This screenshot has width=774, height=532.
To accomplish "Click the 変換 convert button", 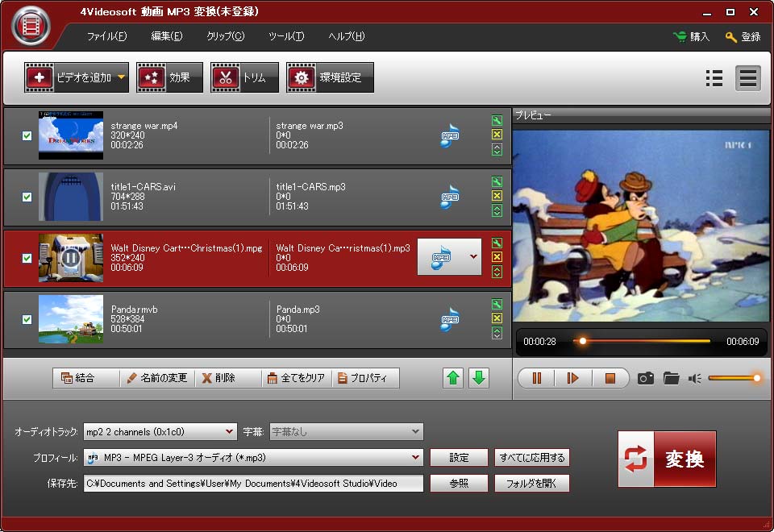I will [x=667, y=459].
